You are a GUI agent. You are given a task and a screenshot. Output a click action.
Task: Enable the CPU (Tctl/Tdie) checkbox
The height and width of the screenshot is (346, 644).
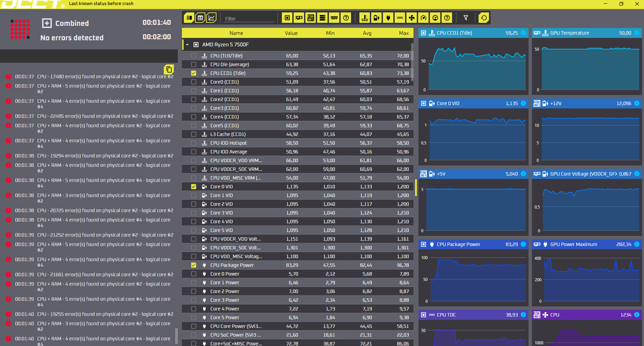pyautogui.click(x=194, y=56)
